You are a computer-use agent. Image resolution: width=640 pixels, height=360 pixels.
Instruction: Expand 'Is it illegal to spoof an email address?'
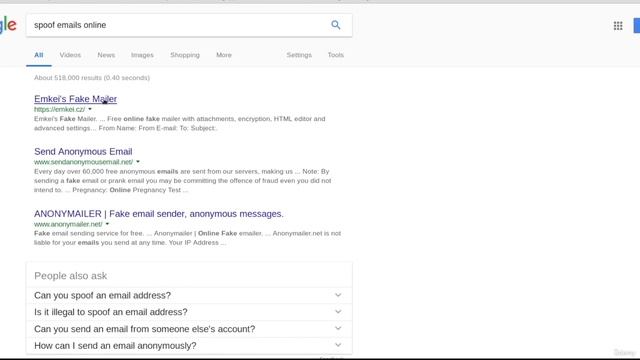[189, 312]
